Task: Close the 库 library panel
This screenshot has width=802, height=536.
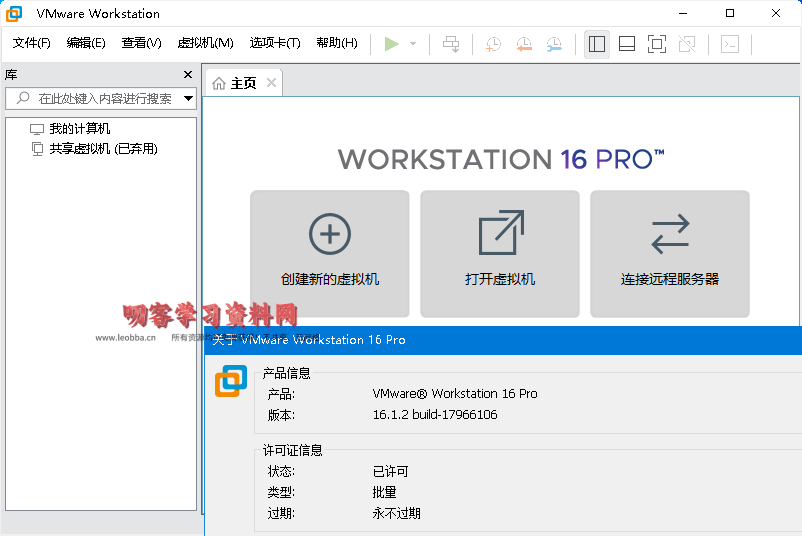Action: [188, 75]
